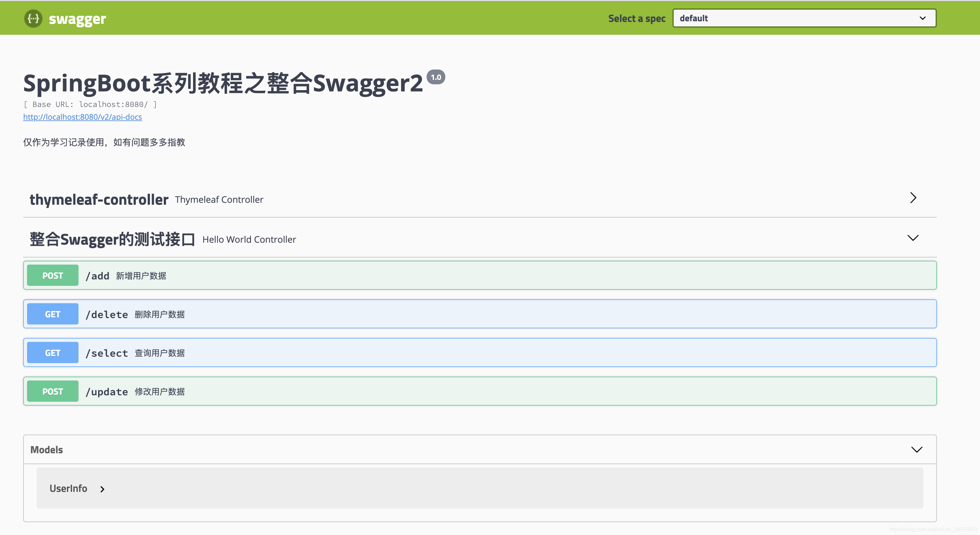Expand the UserInfo model arrow
980x535 pixels.
tap(102, 489)
